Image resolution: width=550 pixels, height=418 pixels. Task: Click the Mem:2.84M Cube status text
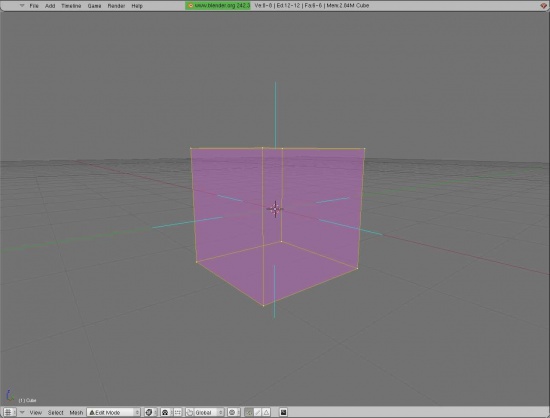point(348,6)
